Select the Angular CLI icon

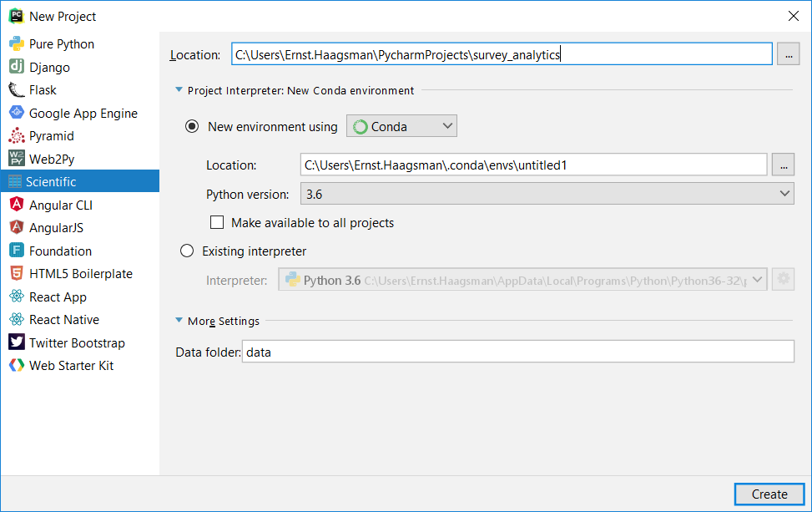[x=17, y=205]
